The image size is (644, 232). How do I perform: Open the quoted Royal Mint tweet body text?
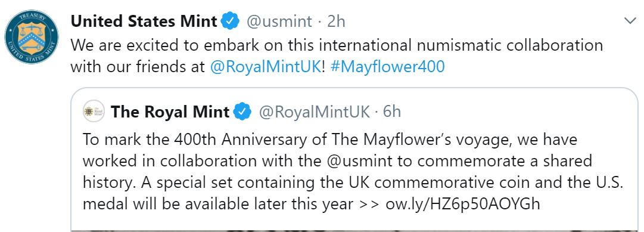(353, 172)
